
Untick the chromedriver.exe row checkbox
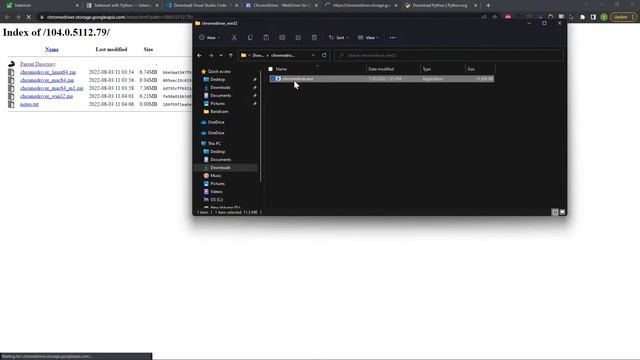(x=272, y=79)
